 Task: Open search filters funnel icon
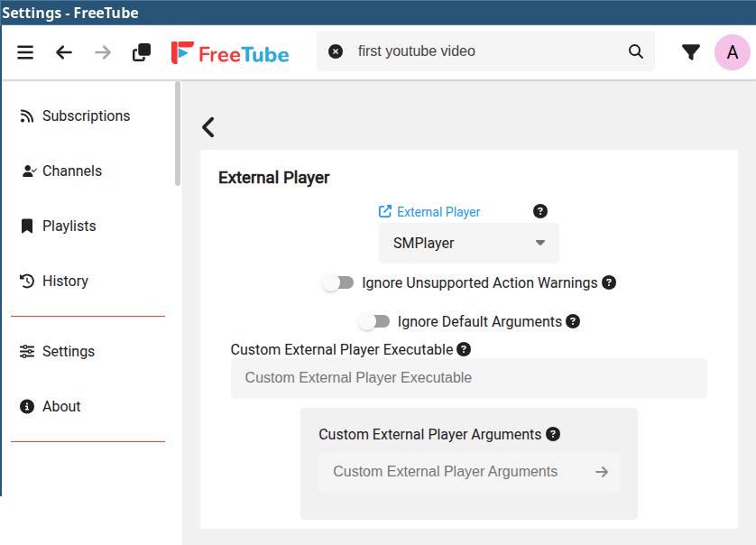point(691,52)
